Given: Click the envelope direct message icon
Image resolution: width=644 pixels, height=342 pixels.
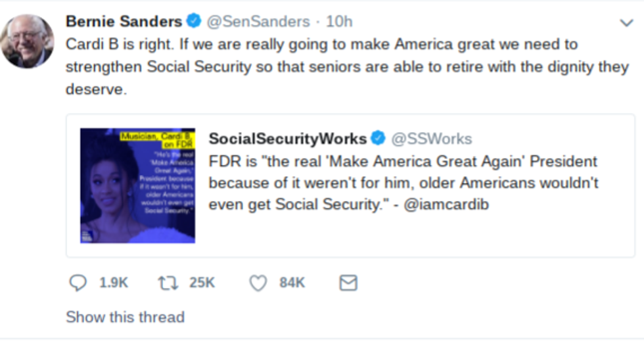Looking at the screenshot, I should pos(348,283).
